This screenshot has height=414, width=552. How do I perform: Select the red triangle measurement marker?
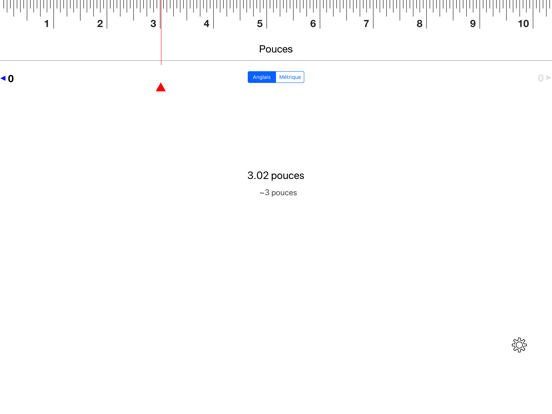pos(161,87)
